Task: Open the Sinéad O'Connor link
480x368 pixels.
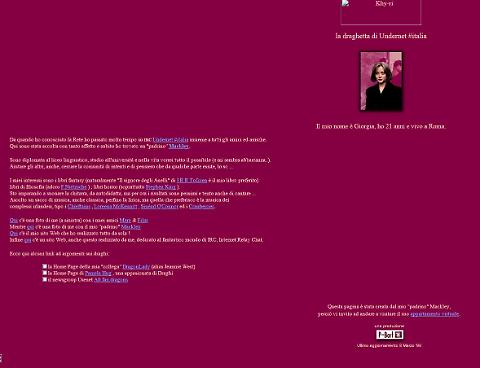Action: pyautogui.click(x=159, y=207)
